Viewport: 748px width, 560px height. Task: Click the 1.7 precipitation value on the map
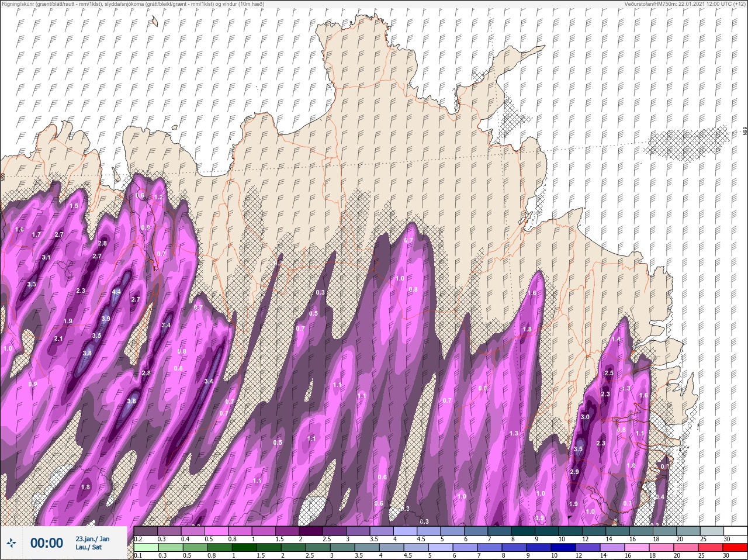click(36, 234)
